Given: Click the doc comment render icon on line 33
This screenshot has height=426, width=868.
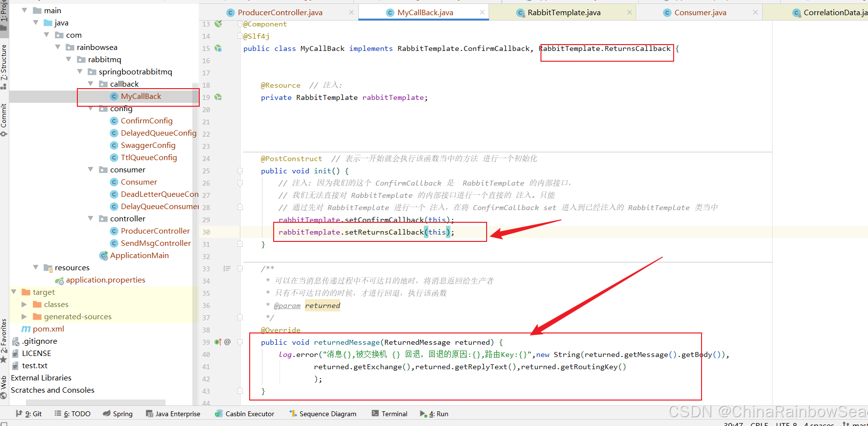Looking at the screenshot, I should click(227, 268).
